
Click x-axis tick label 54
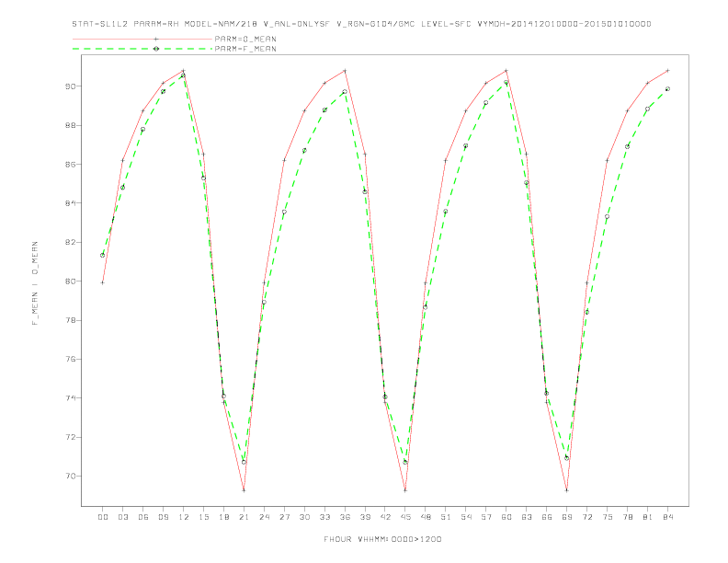466,517
